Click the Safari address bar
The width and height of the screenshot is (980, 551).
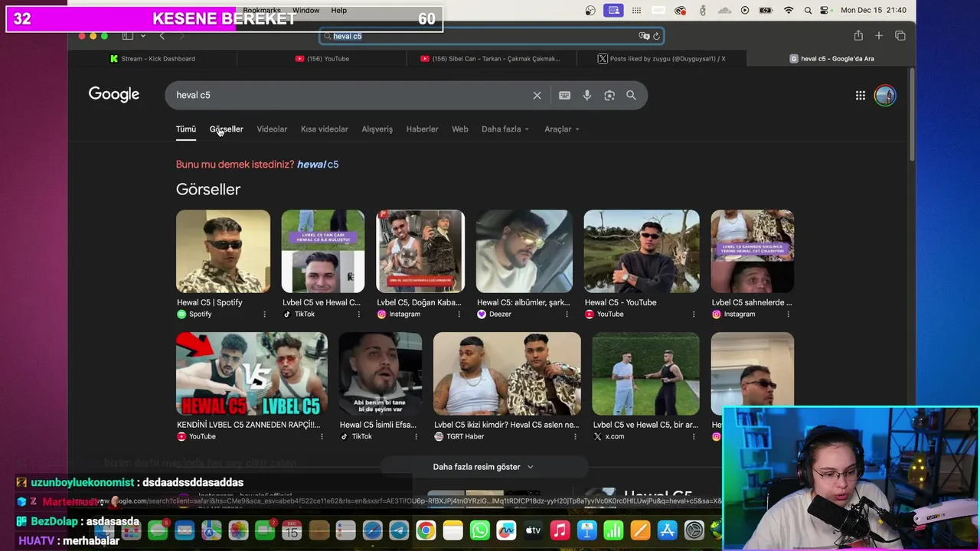click(x=491, y=36)
